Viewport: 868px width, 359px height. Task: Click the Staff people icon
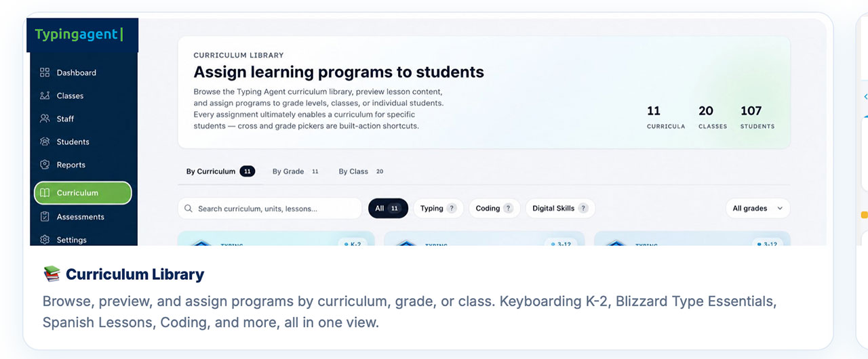pos(45,119)
